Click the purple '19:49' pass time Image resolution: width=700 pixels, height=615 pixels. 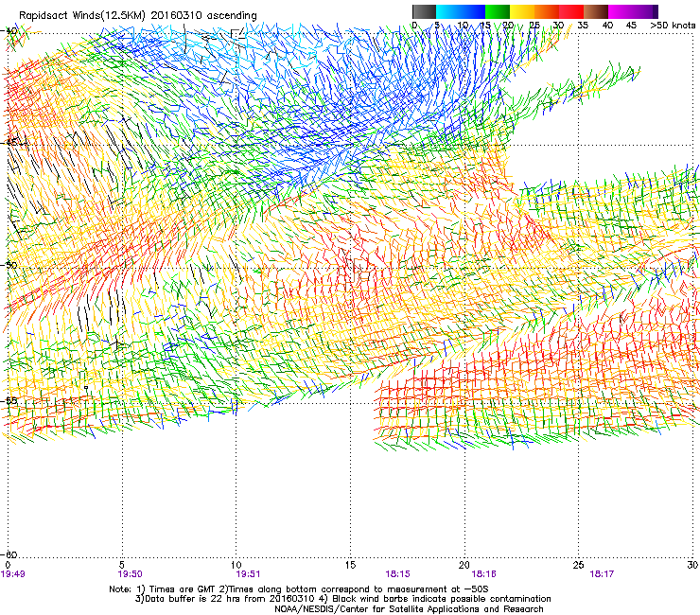(13, 574)
